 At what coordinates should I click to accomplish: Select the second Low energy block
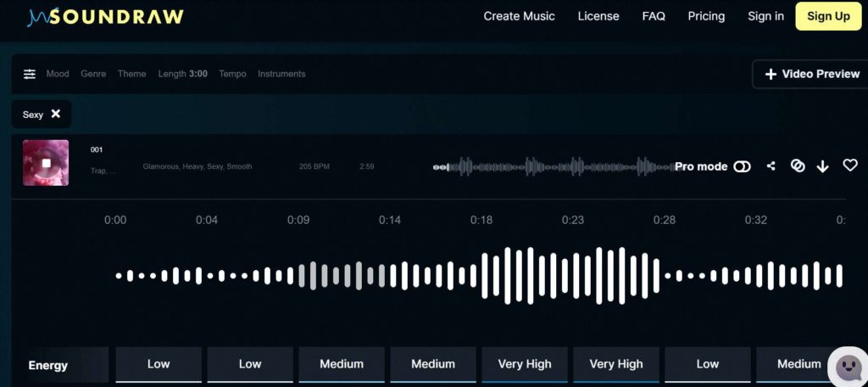[250, 364]
